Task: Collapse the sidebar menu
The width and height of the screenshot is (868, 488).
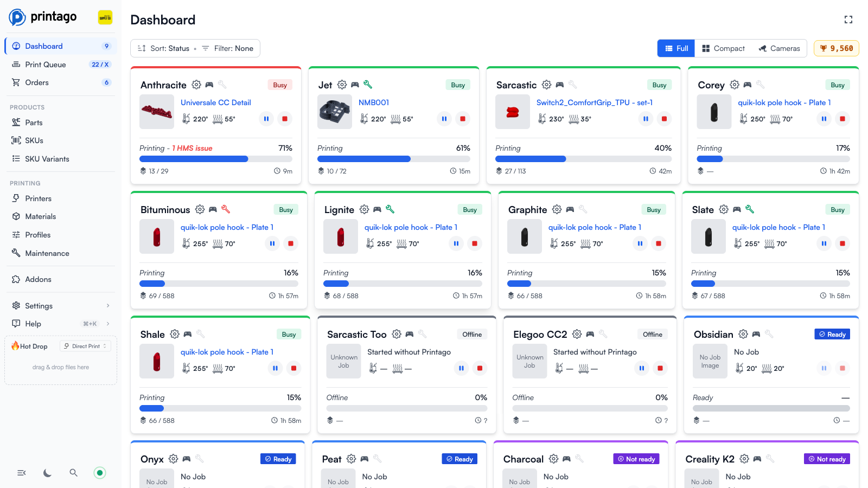Action: pyautogui.click(x=22, y=473)
